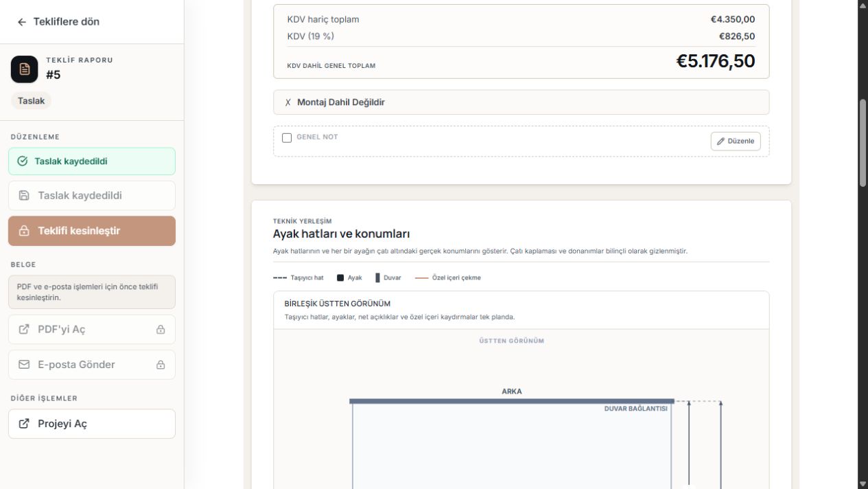Click the lock icon on Teklifi kesinleştir
868x489 pixels.
pyautogui.click(x=24, y=231)
